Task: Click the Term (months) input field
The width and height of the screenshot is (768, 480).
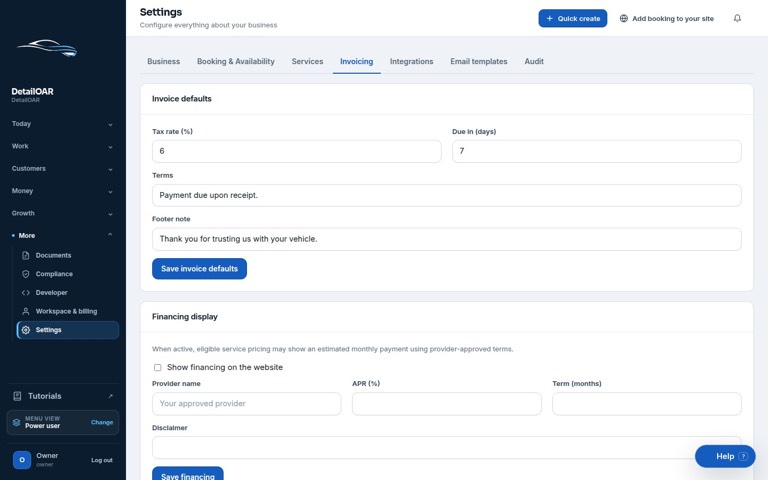Action: coord(647,404)
